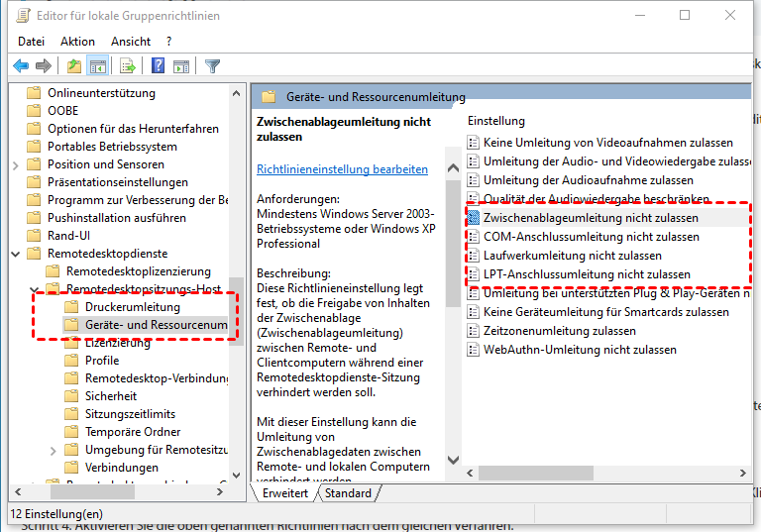Select Zeitzonenumleitung zulassen setting

click(560, 331)
